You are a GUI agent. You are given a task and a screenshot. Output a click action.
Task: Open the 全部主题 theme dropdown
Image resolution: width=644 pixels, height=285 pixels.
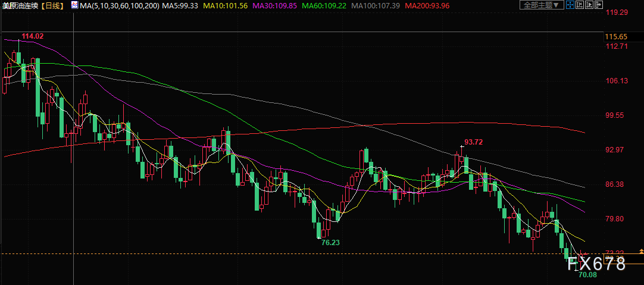(x=542, y=5)
